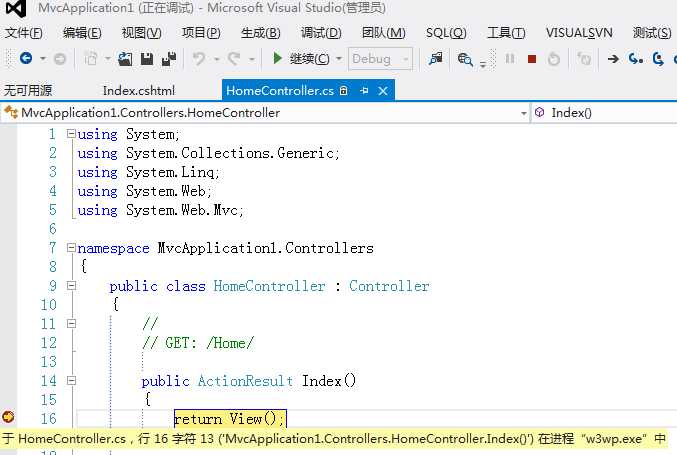This screenshot has width=677, height=455.
Task: Collapse the using directives block
Action: pos(71,134)
